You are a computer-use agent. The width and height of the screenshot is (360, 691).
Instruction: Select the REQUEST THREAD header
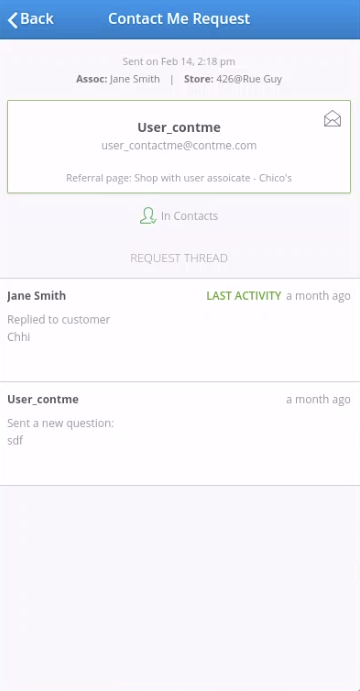pos(179,258)
